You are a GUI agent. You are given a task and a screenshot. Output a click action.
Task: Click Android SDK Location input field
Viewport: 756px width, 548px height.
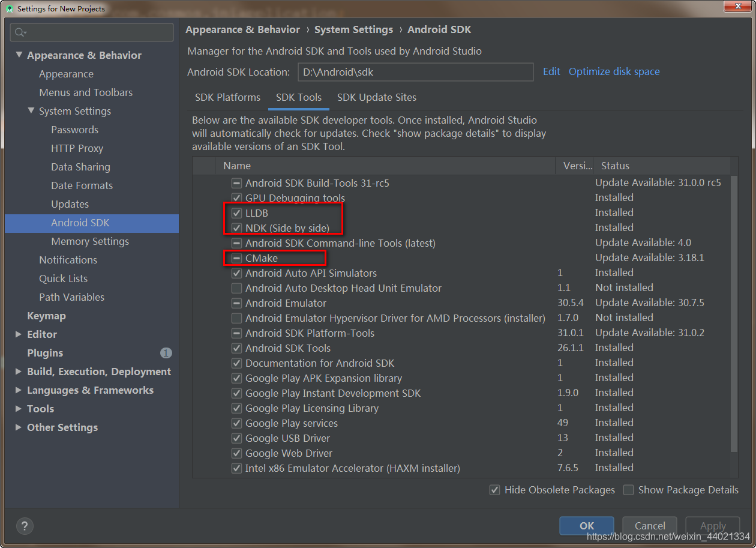coord(416,72)
